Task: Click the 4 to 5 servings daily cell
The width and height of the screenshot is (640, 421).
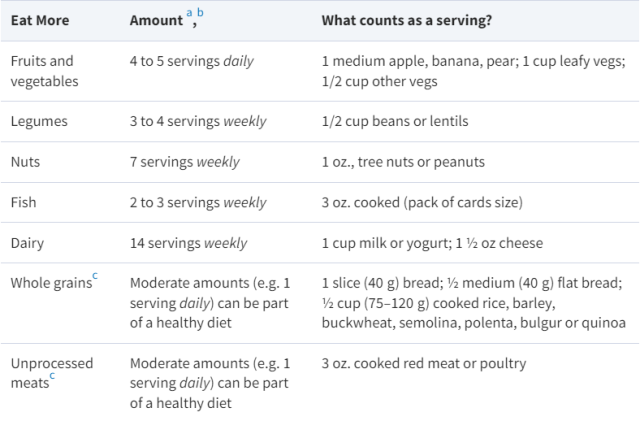Action: pos(192,61)
